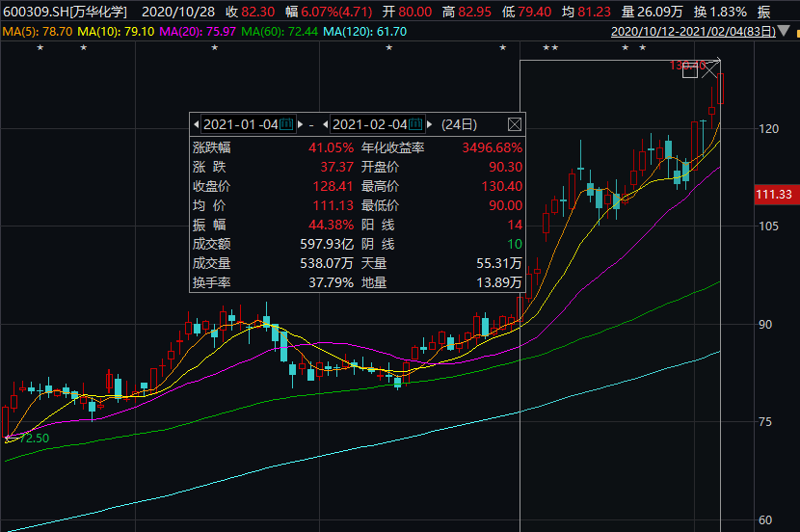Click the 均价 111.13 value
Viewport: 800px width, 532px height.
[x=333, y=205]
